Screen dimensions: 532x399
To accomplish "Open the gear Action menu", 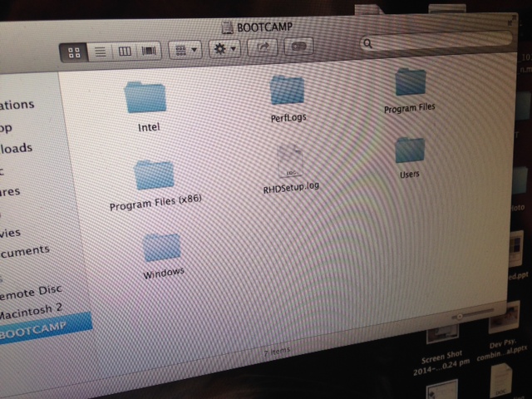I will [x=224, y=49].
